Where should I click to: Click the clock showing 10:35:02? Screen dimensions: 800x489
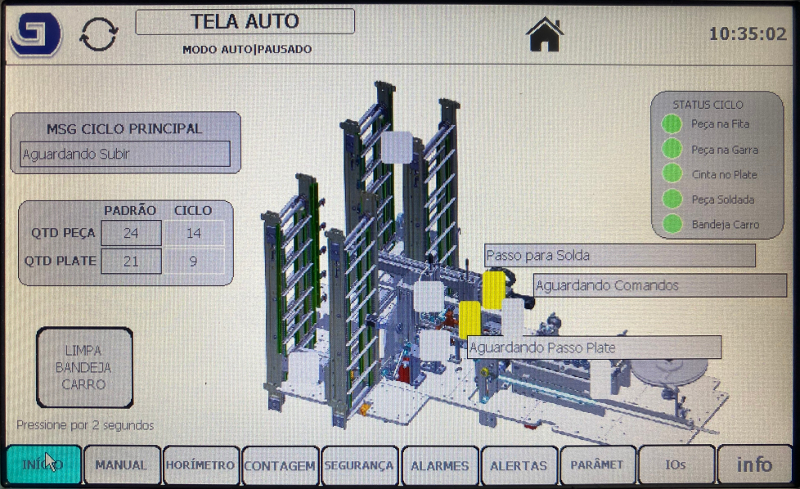(748, 34)
